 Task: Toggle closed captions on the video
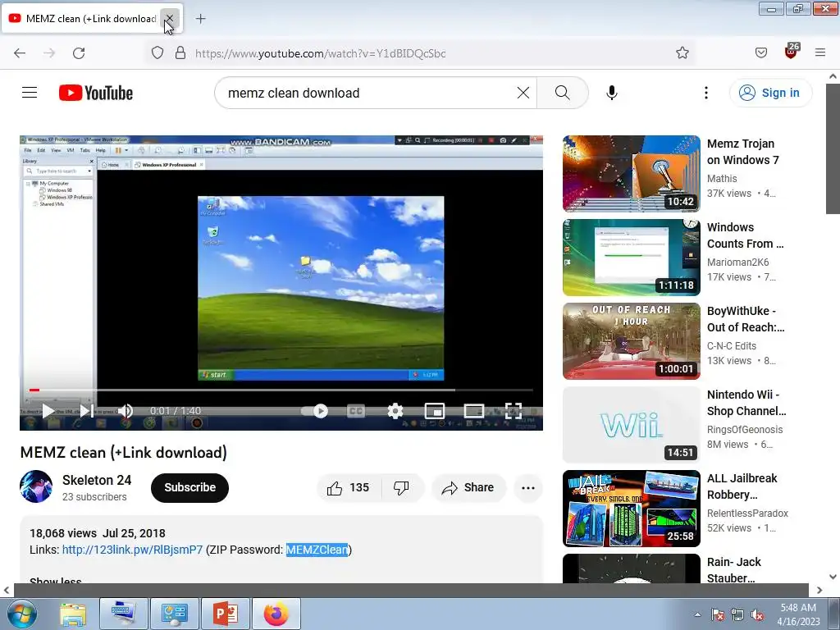coord(356,411)
